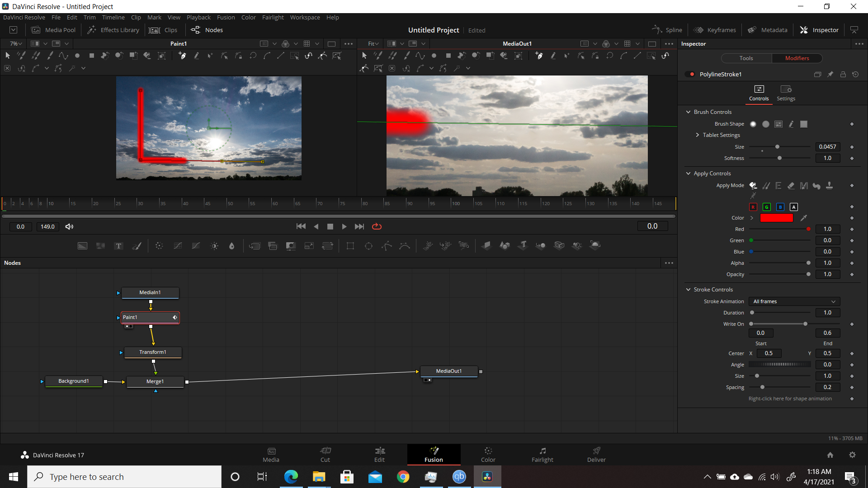Open the Inspector options menu
Image resolution: width=868 pixels, height=488 pixels.
(859, 44)
